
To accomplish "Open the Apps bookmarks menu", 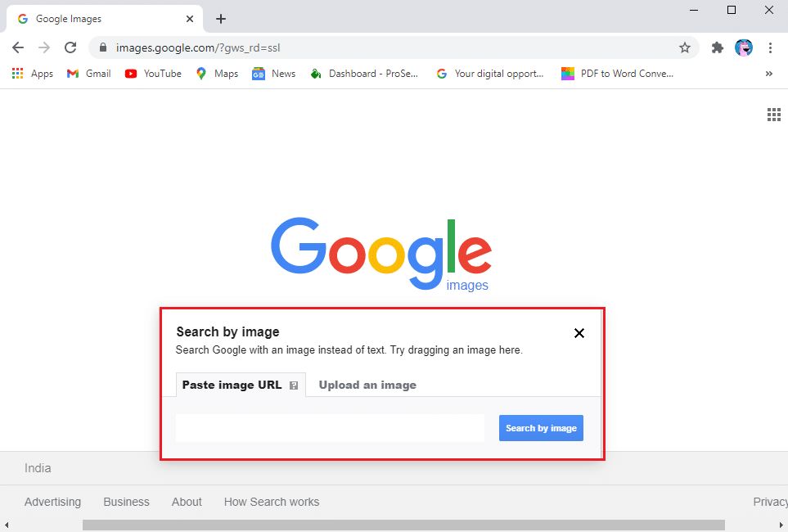I will point(32,73).
